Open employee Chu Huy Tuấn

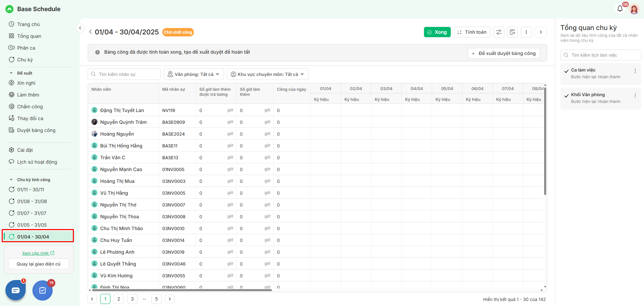[x=116, y=240]
